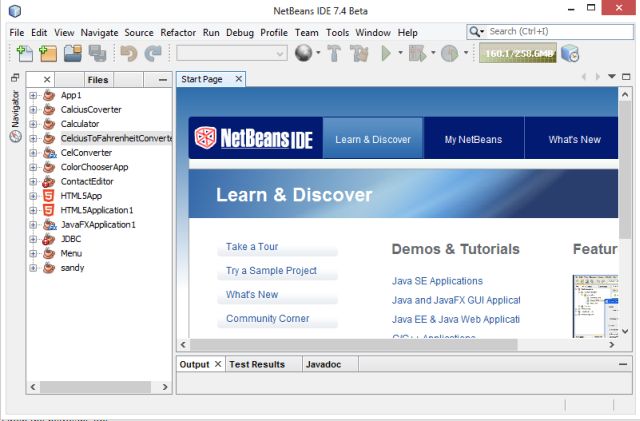Screen dimensions: 640x421
Task: Click the NetBeans IDE logo on Start Page
Action: pyautogui.click(x=254, y=138)
